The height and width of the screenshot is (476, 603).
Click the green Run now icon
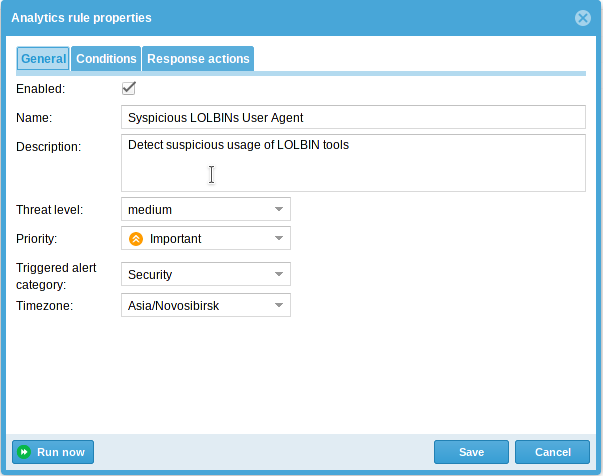point(24,452)
